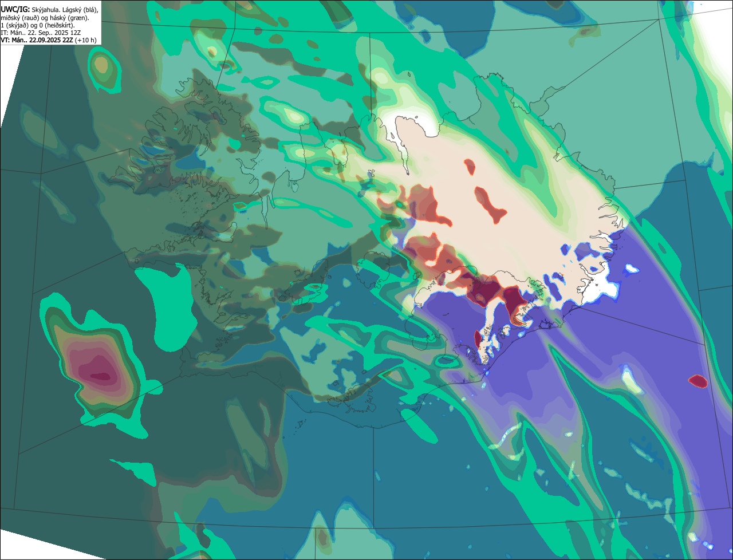The height and width of the screenshot is (560, 733).
Task: Click the bold "VT: Mán.. 22.09.2025 22Z" text
Action: [37, 40]
